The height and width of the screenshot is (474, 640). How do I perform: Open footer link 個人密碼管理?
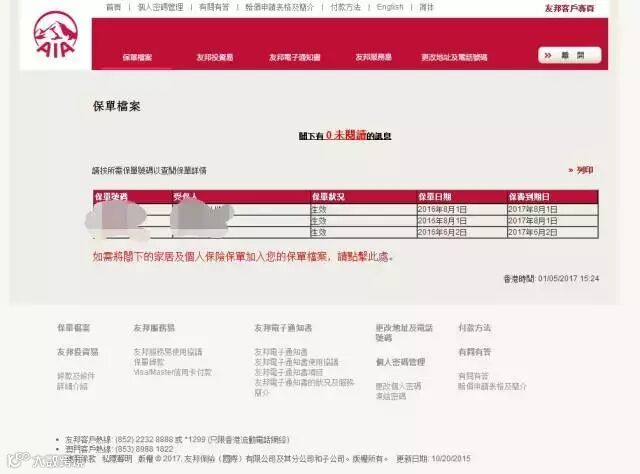400,362
